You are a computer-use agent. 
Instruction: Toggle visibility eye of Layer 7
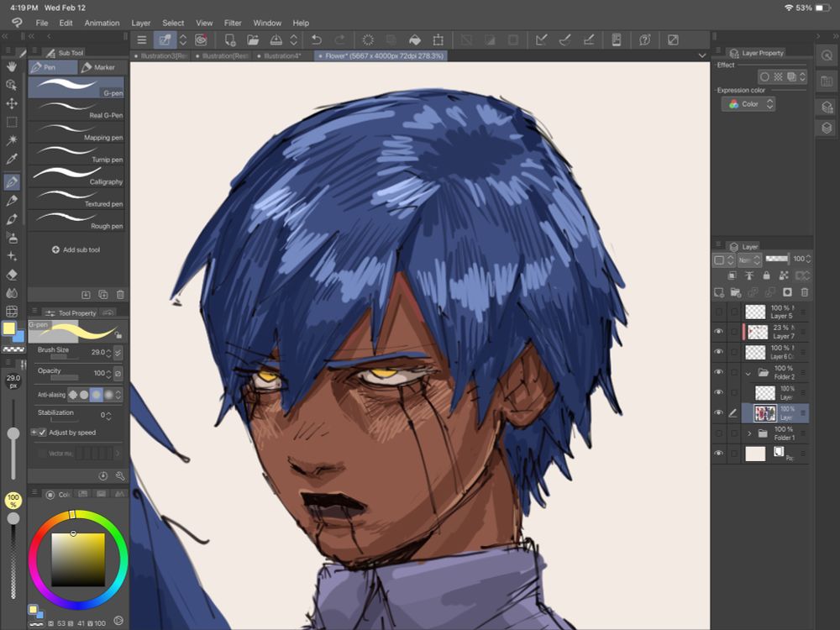[x=719, y=332]
